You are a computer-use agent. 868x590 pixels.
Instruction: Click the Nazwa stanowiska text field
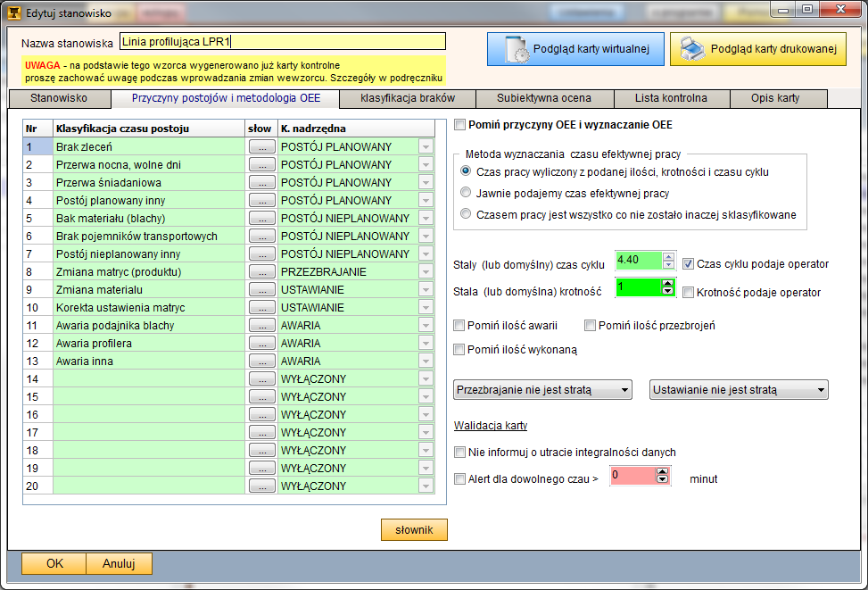click(x=282, y=42)
